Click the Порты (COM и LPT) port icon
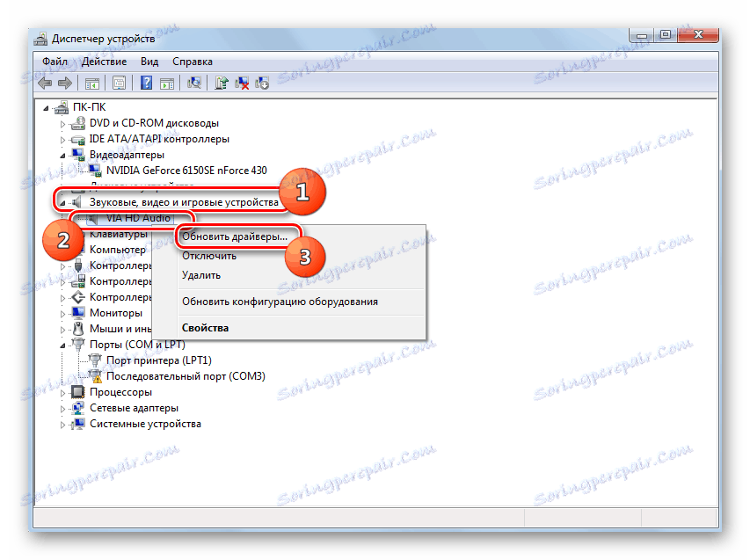Viewport: 750px width, 560px height. (78, 345)
